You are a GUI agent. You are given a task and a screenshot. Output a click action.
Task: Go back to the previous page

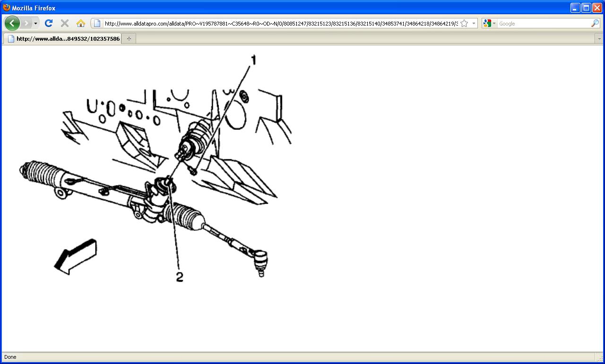pyautogui.click(x=12, y=23)
